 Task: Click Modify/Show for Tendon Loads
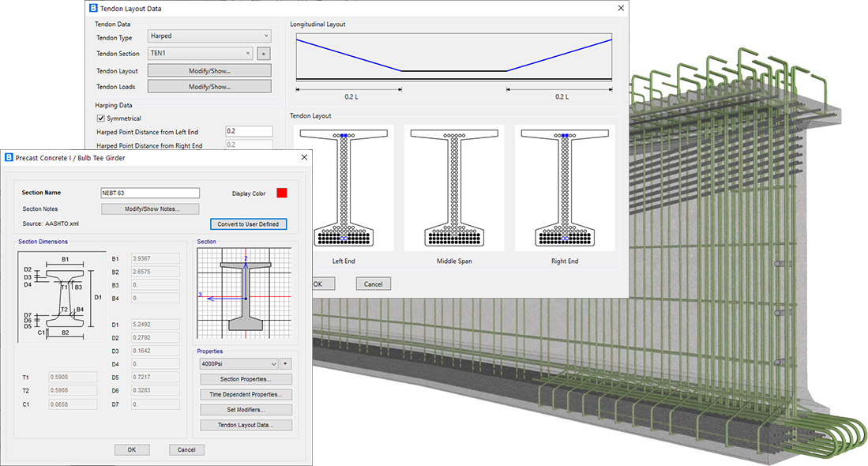(209, 87)
